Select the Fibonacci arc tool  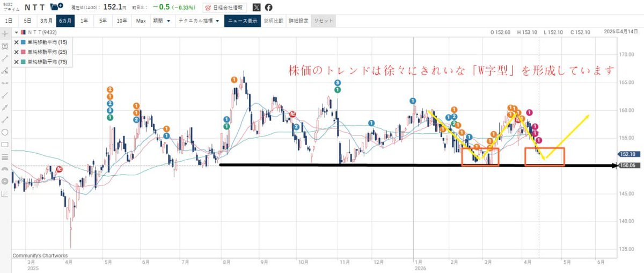coord(5,169)
